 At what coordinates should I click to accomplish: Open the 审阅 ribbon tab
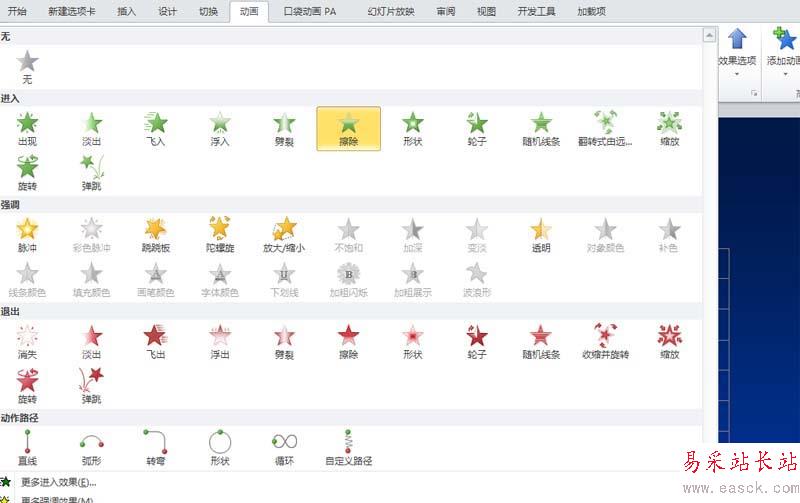[446, 11]
